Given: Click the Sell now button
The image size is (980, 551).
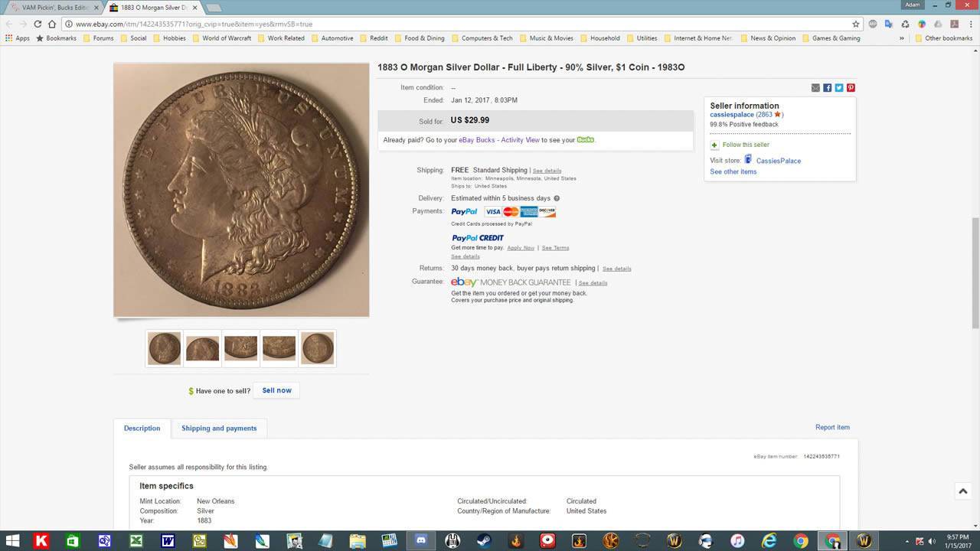Looking at the screenshot, I should 276,390.
